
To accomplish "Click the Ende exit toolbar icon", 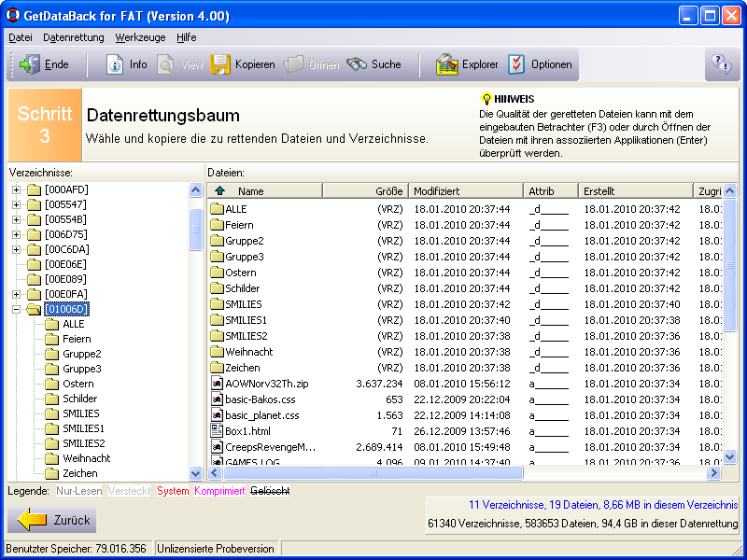I will point(30,64).
